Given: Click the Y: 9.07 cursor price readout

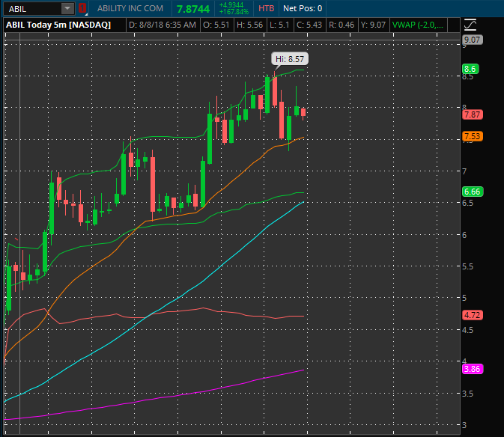Looking at the screenshot, I should pyautogui.click(x=373, y=25).
